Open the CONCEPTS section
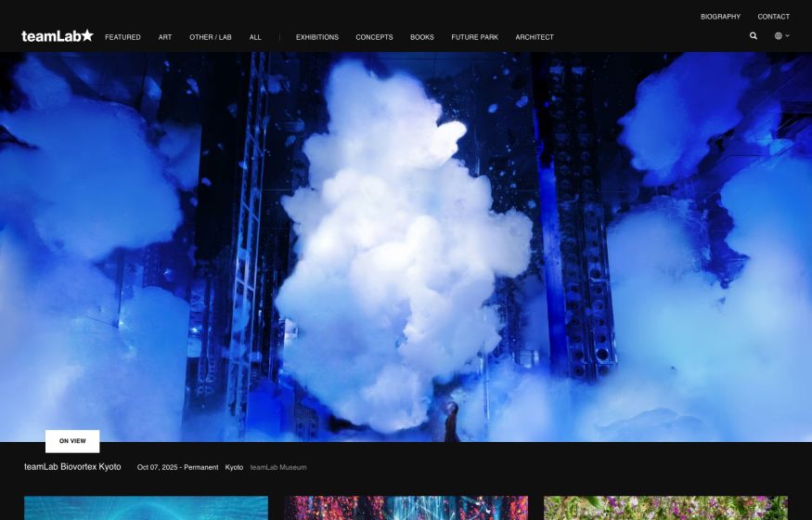The width and height of the screenshot is (812, 520). [374, 37]
